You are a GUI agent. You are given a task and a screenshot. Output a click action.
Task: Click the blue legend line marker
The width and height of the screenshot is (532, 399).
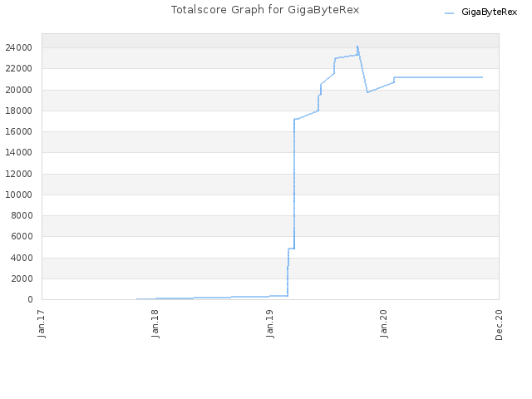click(x=449, y=13)
